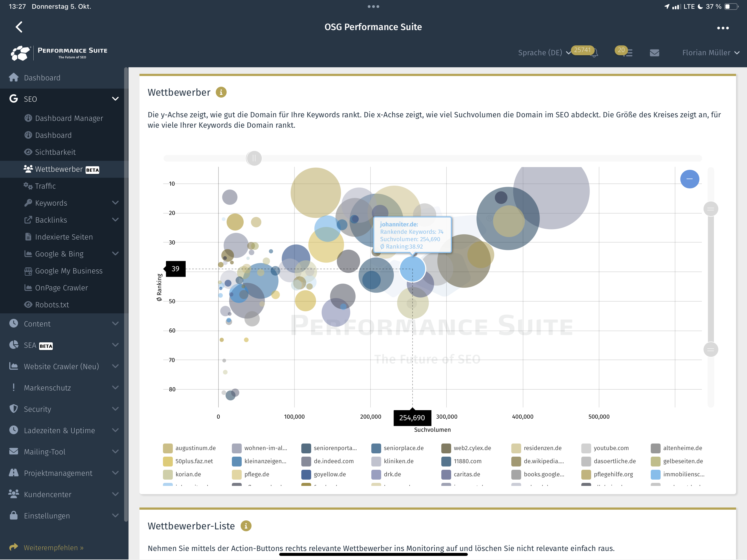Toggle 50plus.faz.net legend entry
Screen dimensions: 747x560
[x=188, y=461]
